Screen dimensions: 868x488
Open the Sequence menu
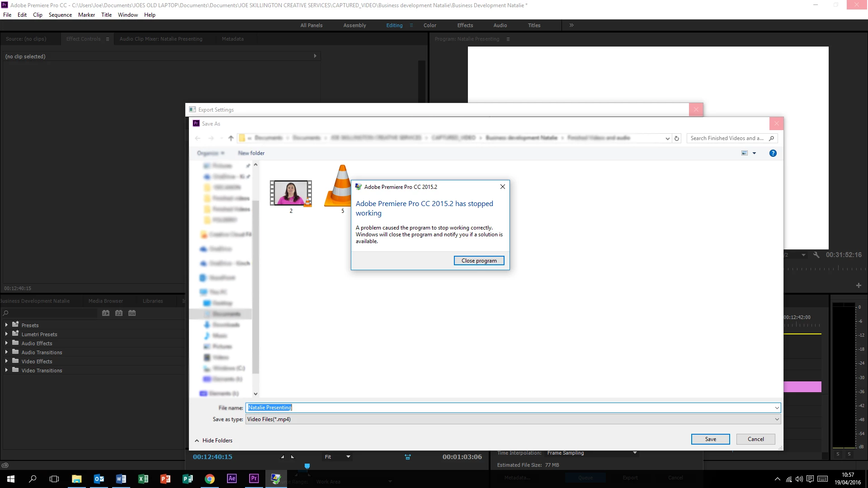pos(60,15)
